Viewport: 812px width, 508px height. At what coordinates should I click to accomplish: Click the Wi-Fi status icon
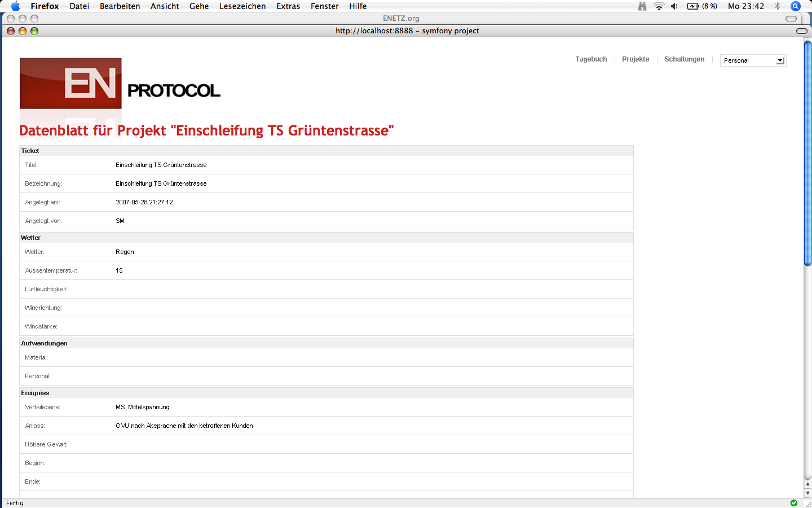(659, 6)
